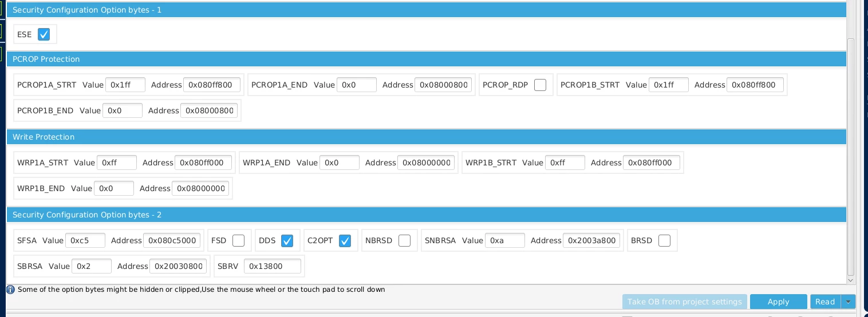Enable the NBRSD checkbox
Viewport: 868px width, 317px height.
[x=404, y=240]
